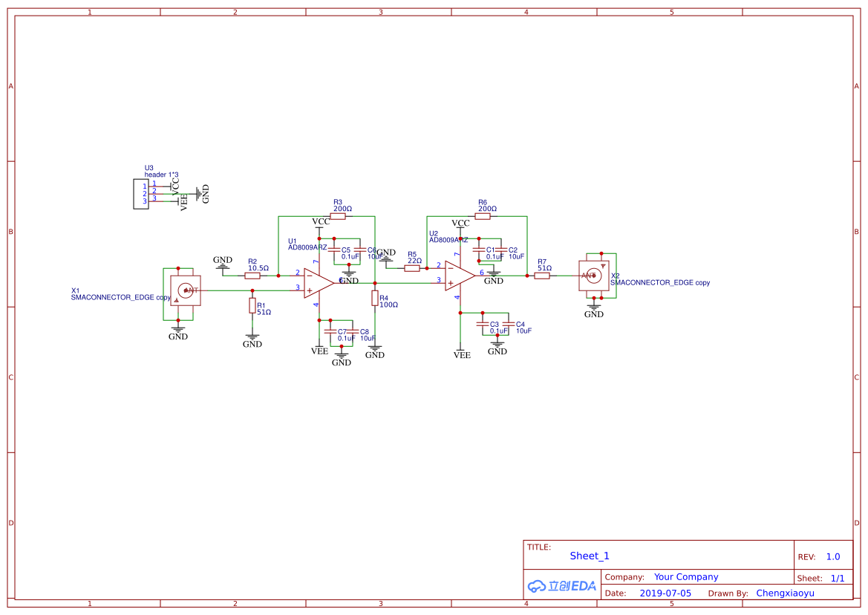Select resistor R3 200Ω symbol
Image resolution: width=868 pixels, height=615 pixels.
(339, 216)
